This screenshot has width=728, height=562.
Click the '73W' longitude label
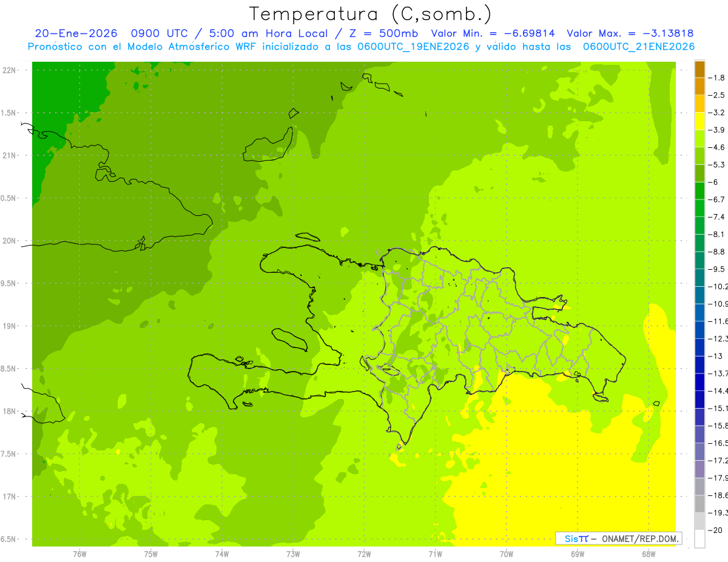point(293,554)
